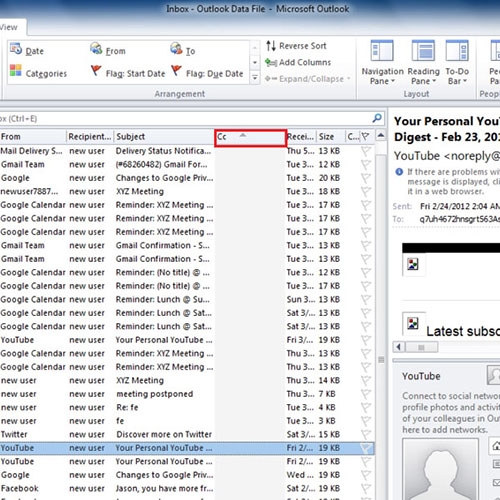The height and width of the screenshot is (500, 500).
Task: Arrange messages by Categories
Action: click(x=38, y=72)
